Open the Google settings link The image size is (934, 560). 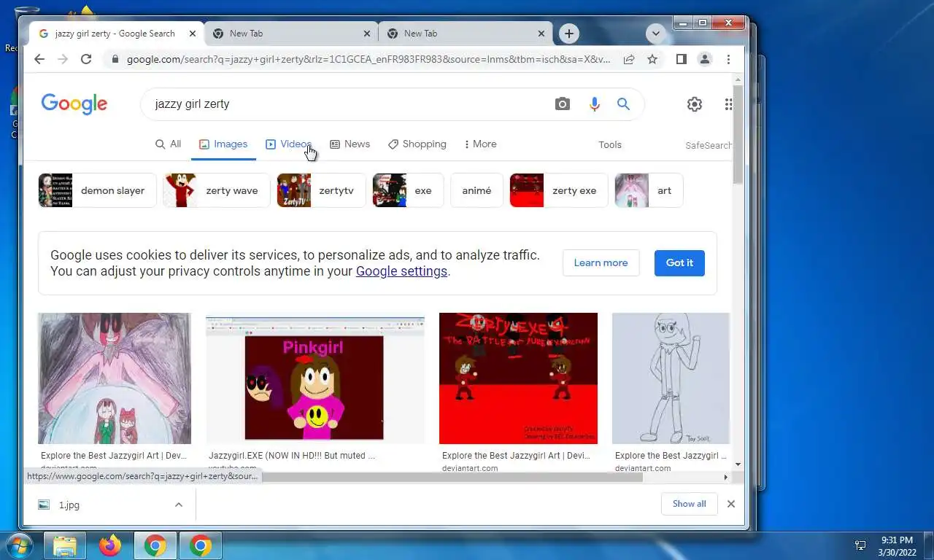[x=401, y=271]
